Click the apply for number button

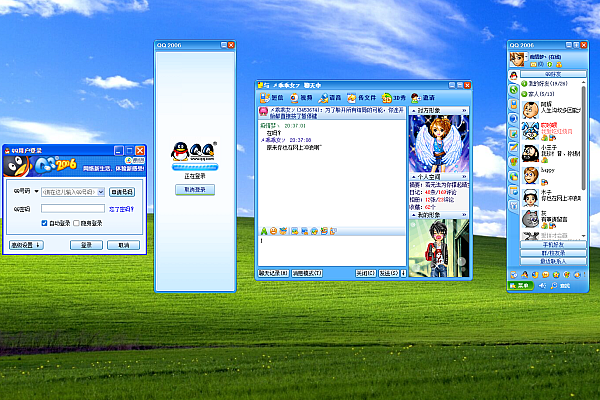[122, 192]
